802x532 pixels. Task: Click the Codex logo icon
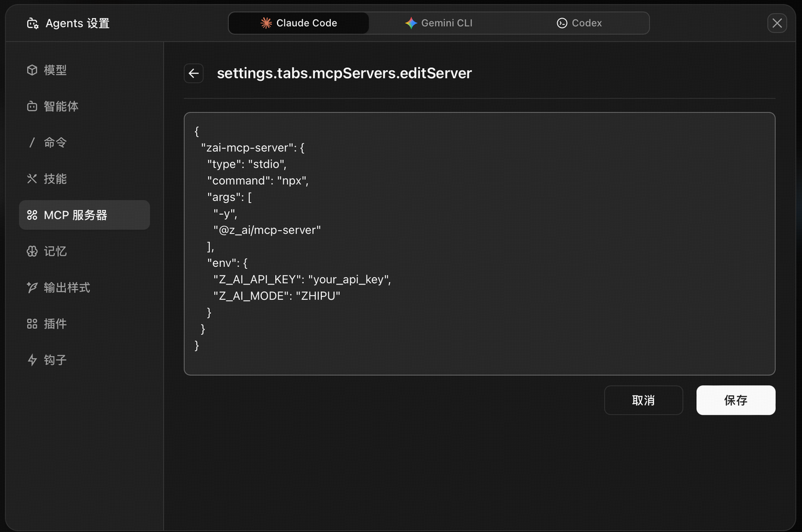[562, 23]
